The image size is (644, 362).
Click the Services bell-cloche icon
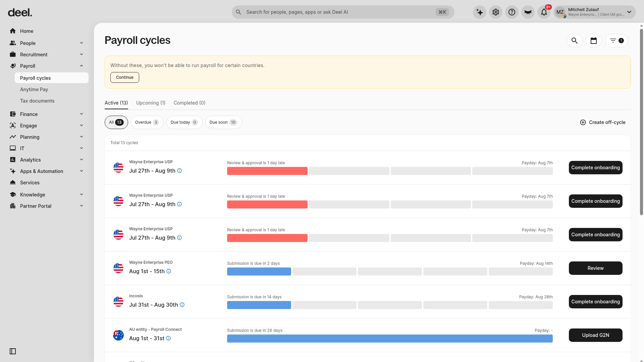tap(13, 182)
